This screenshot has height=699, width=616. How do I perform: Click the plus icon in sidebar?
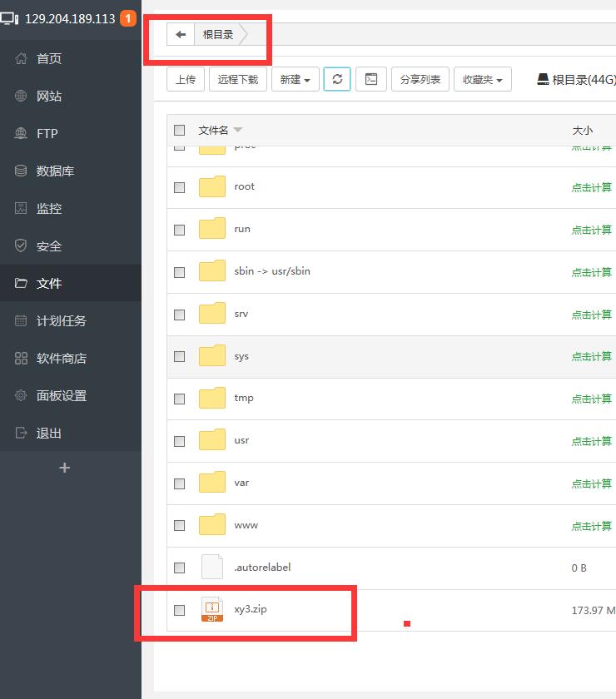click(65, 468)
